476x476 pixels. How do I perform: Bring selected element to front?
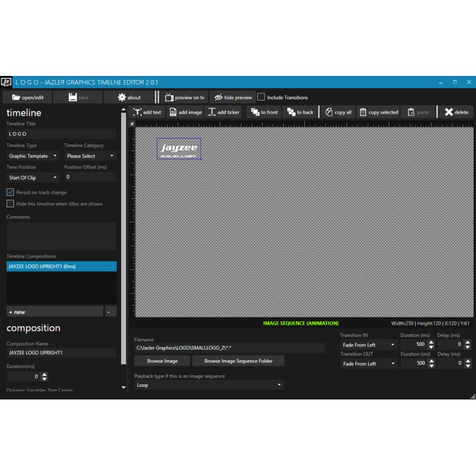[x=264, y=112]
